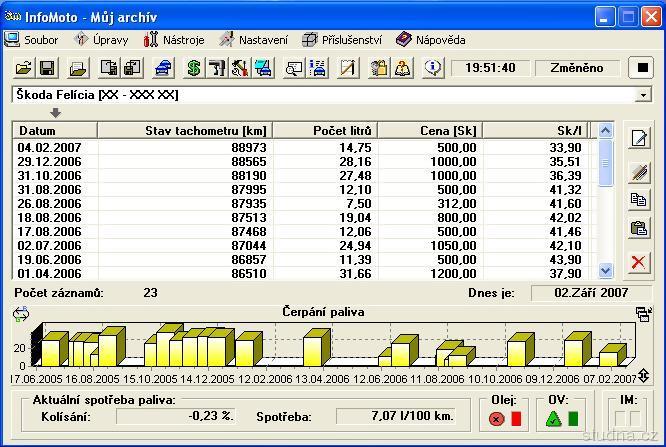Expand the Škoda Felícia vehicle dropdown
Image resolution: width=666 pixels, height=447 pixels.
(643, 95)
